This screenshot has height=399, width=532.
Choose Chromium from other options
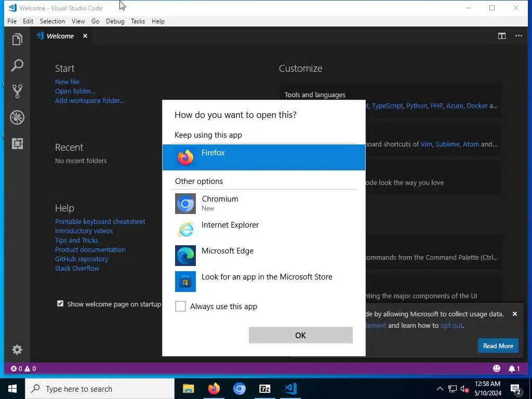(263, 204)
